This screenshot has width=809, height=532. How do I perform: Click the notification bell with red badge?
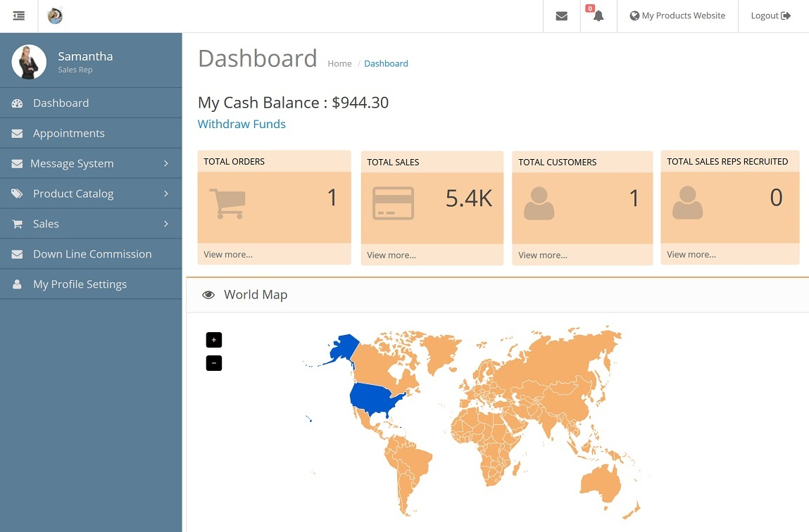point(597,17)
